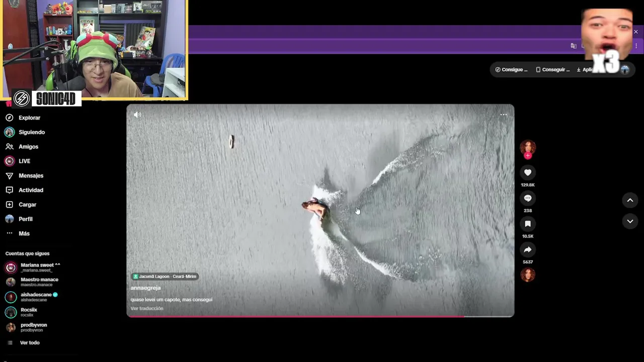Click the Cargar plus-square icon
Viewport: 644px width, 362px height.
click(x=9, y=205)
